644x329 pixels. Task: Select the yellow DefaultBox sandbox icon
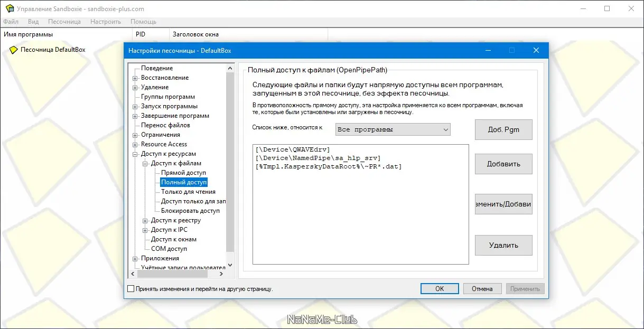point(14,50)
